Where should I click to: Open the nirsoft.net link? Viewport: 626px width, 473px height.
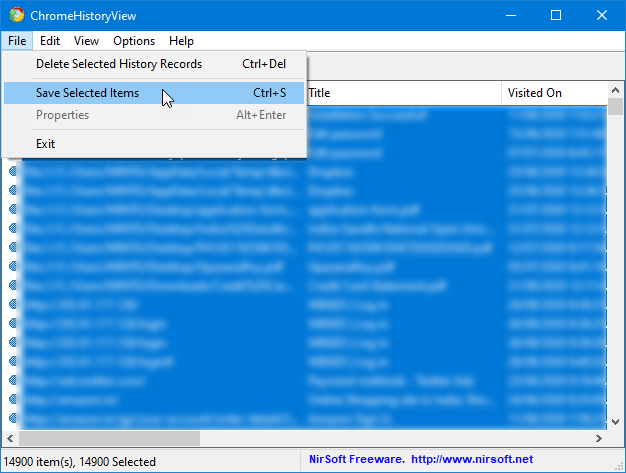tap(472, 459)
